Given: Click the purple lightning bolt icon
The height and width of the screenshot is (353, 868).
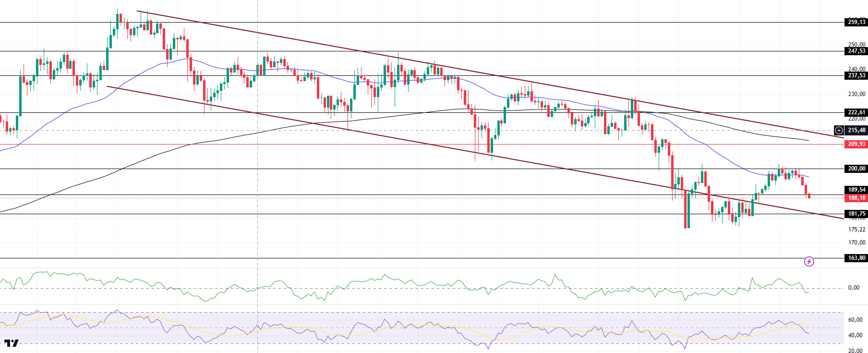Looking at the screenshot, I should pyautogui.click(x=809, y=262).
